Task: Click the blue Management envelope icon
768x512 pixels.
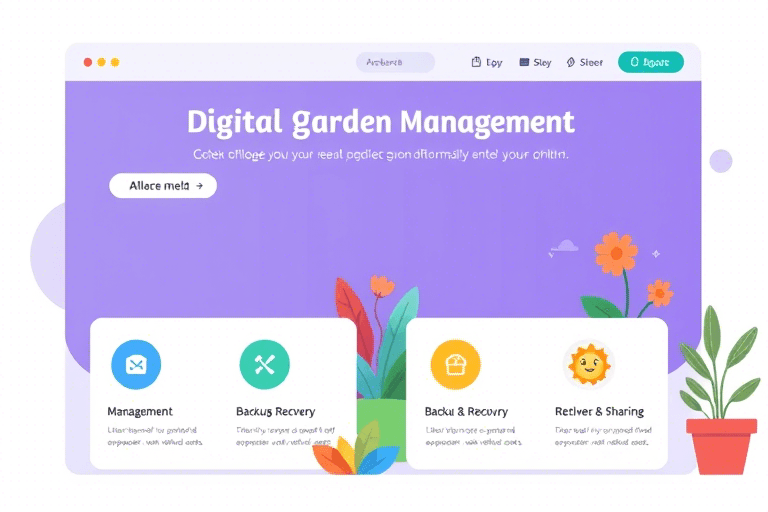Action: (135, 364)
